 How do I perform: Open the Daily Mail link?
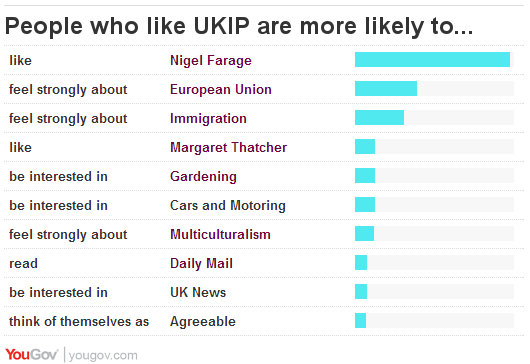[201, 263]
